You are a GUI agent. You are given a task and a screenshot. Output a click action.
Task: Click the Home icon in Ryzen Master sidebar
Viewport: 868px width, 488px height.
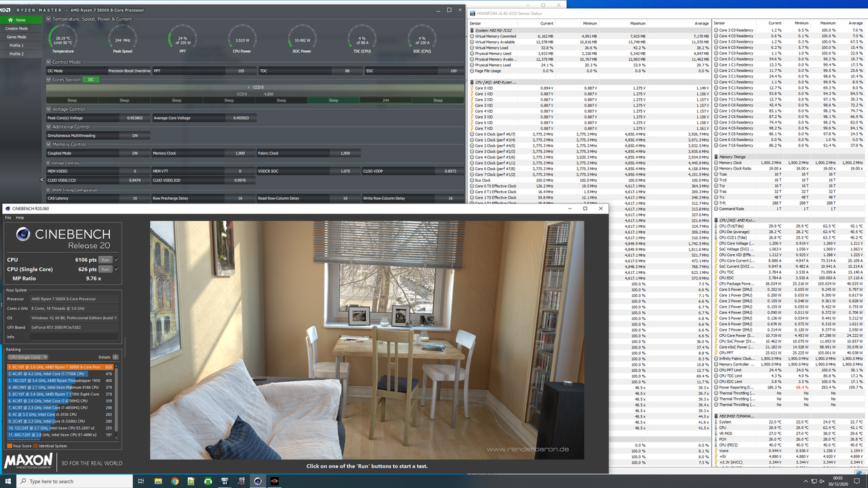click(11, 20)
